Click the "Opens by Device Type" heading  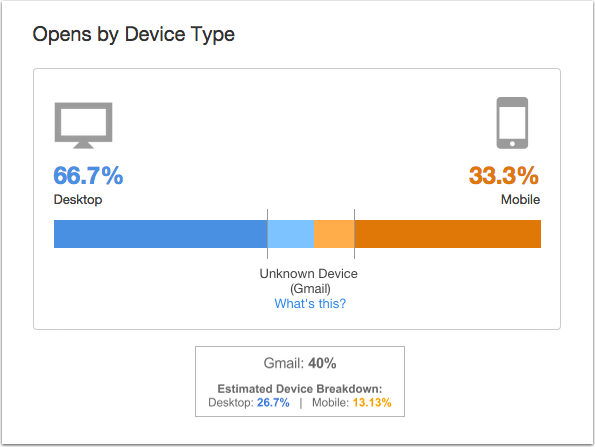click(x=134, y=35)
